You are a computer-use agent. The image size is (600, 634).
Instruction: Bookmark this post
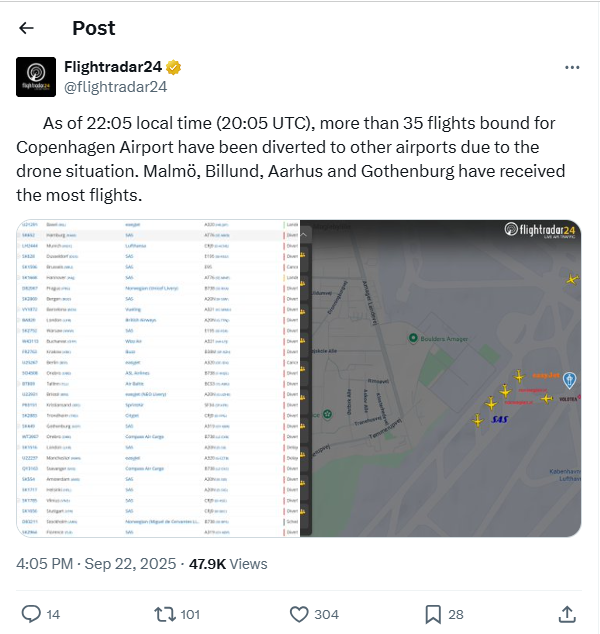[433, 613]
